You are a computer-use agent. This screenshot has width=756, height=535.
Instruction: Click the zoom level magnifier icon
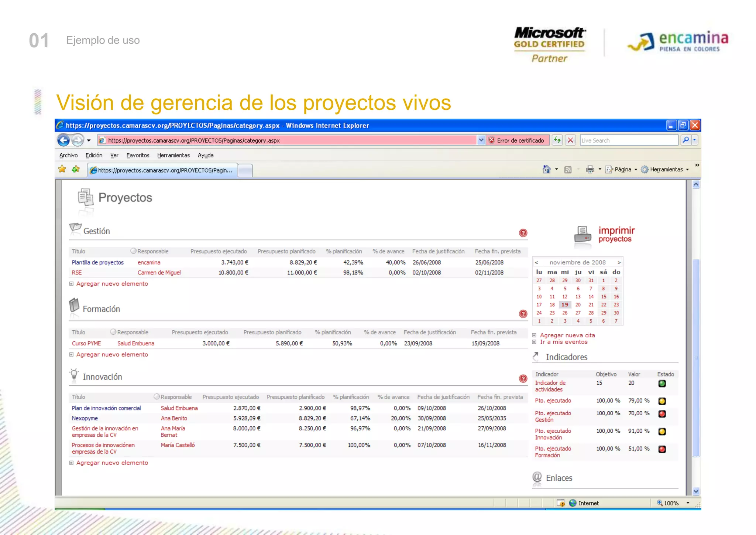point(659,503)
